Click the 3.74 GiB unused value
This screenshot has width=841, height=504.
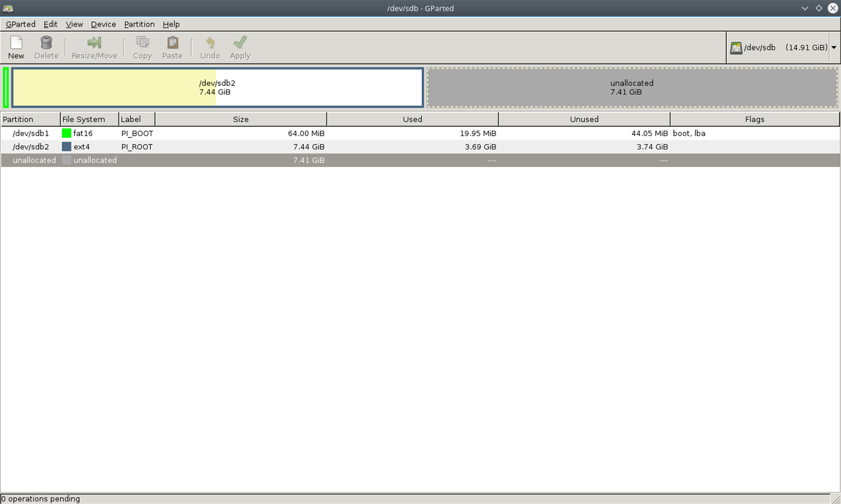click(652, 147)
